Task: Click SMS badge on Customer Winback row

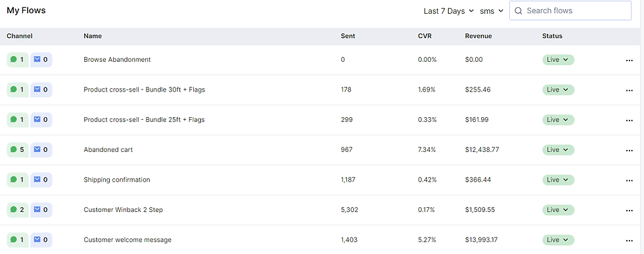Action: [x=17, y=210]
